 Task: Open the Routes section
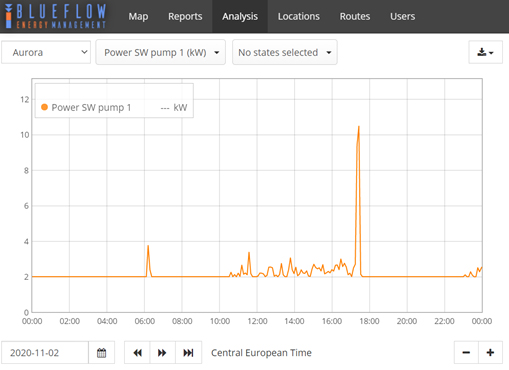coord(355,16)
